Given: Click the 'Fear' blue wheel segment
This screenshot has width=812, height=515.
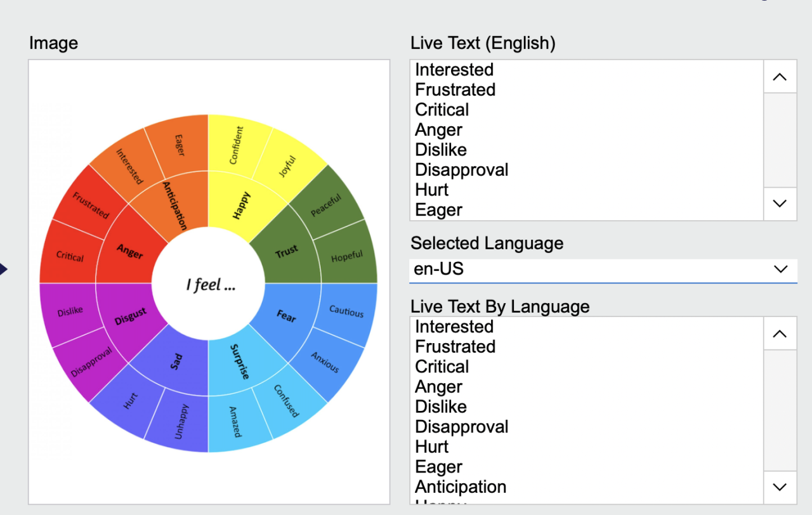Looking at the screenshot, I should (x=286, y=317).
